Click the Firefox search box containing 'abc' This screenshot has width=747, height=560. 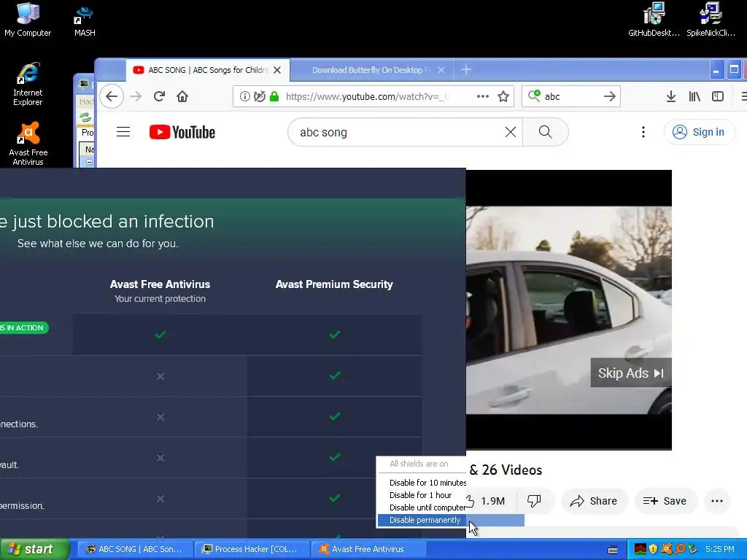pyautogui.click(x=570, y=96)
